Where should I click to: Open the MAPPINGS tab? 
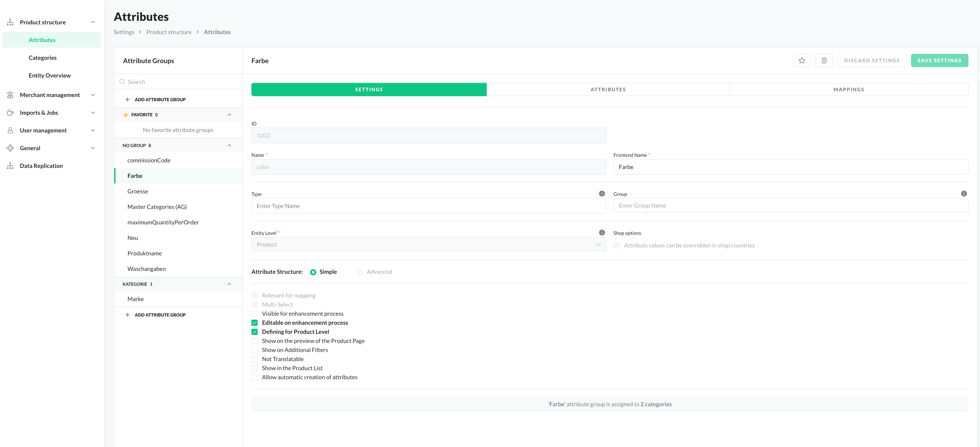tap(849, 89)
